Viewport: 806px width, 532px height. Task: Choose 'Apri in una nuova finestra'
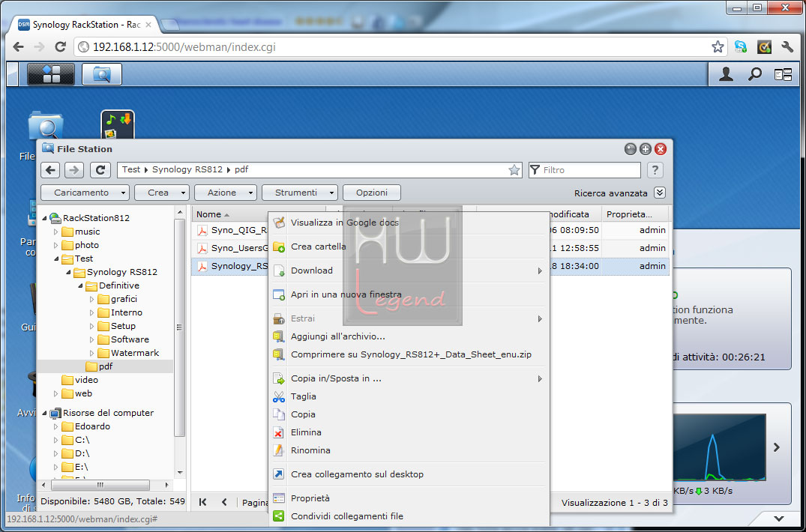tap(409, 294)
